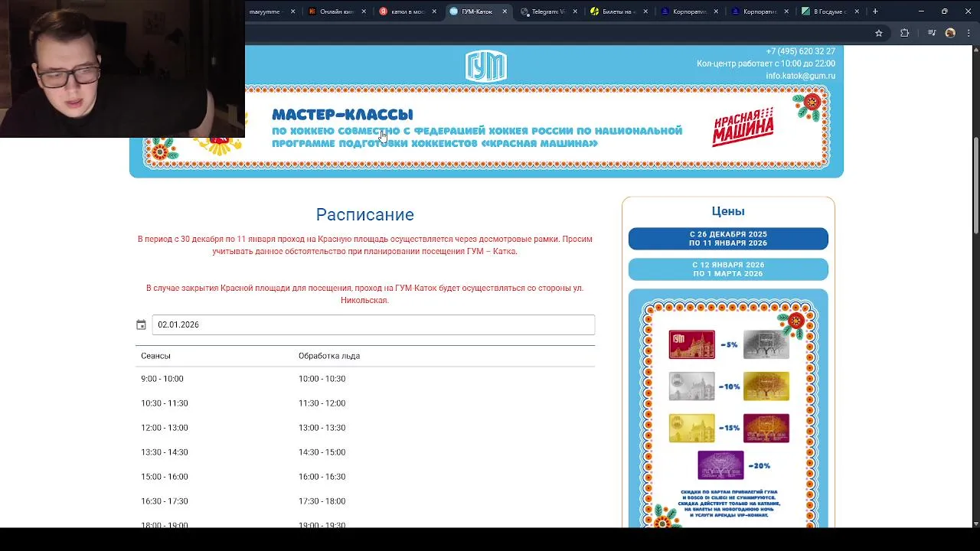This screenshot has width=980, height=551.
Task: Click the МАСТЕР-КЛАССЫ banner heading
Action: point(342,115)
